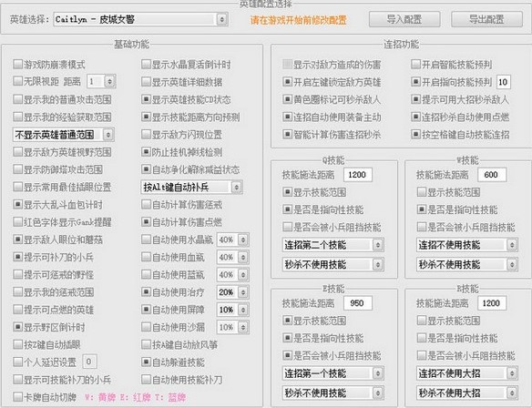This screenshot has height=408, width=532.
Task: Click the 开启指向技能预判 value field
Action: point(503,82)
